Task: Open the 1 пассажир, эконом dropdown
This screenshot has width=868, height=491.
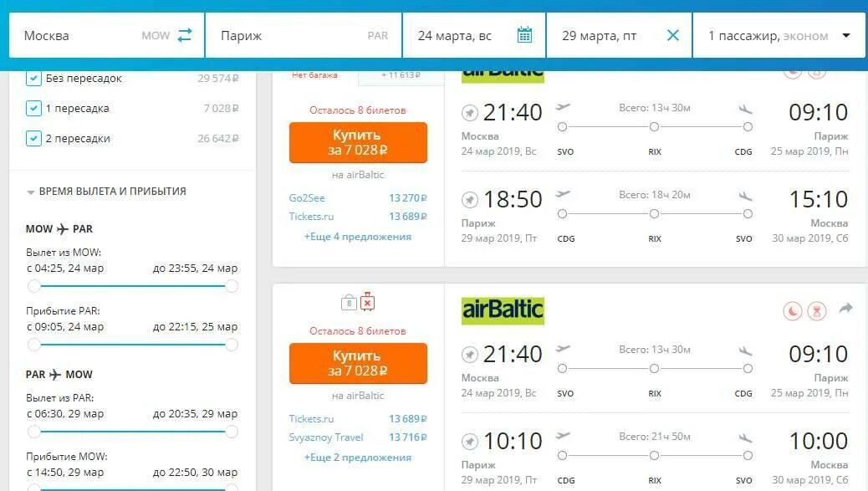Action: [779, 35]
